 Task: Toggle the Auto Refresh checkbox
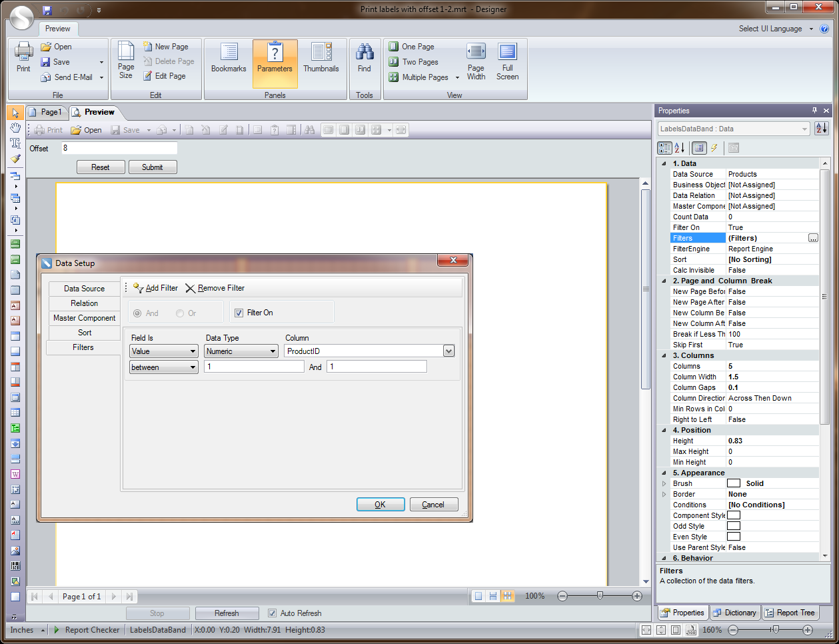272,613
